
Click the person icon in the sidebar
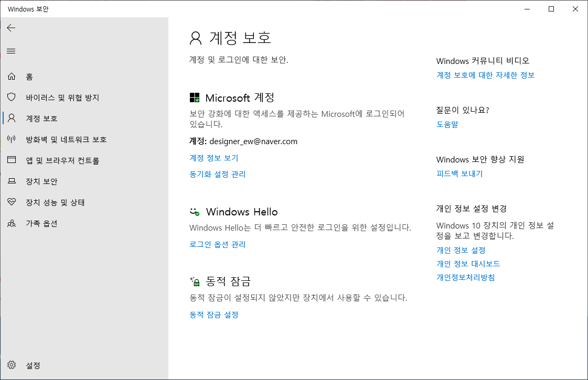tap(12, 118)
